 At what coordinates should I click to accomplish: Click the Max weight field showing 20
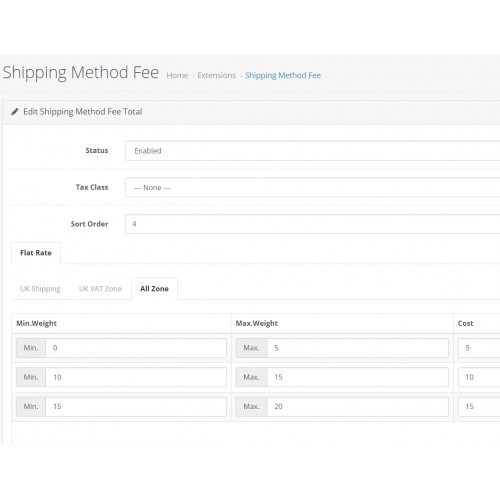point(358,407)
